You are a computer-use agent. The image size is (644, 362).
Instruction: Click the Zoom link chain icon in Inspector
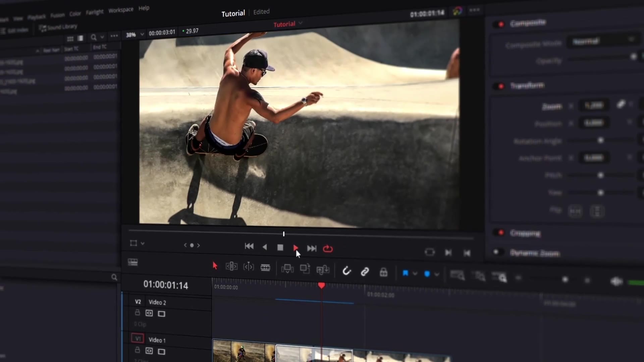[x=621, y=104]
